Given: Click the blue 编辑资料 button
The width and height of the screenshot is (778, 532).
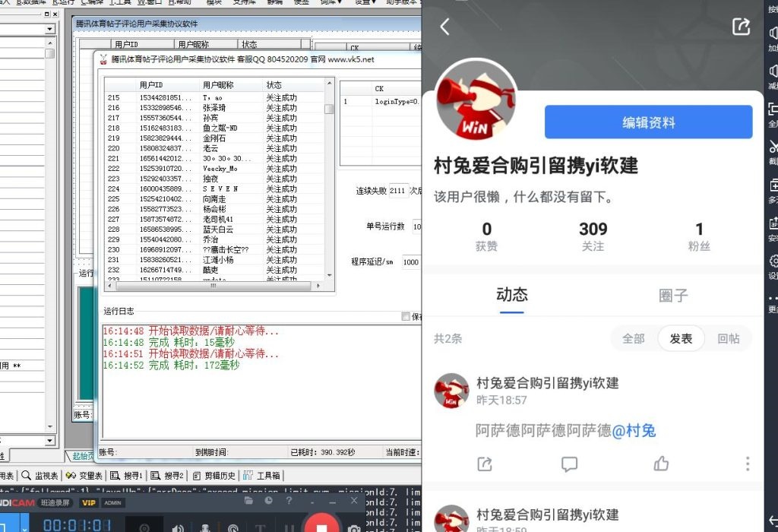Looking at the screenshot, I should (648, 122).
